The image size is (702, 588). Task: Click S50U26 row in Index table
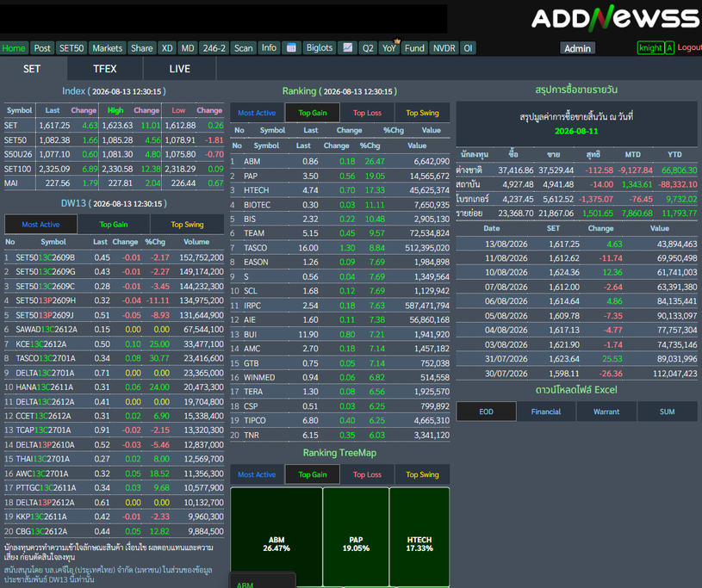(x=115, y=154)
